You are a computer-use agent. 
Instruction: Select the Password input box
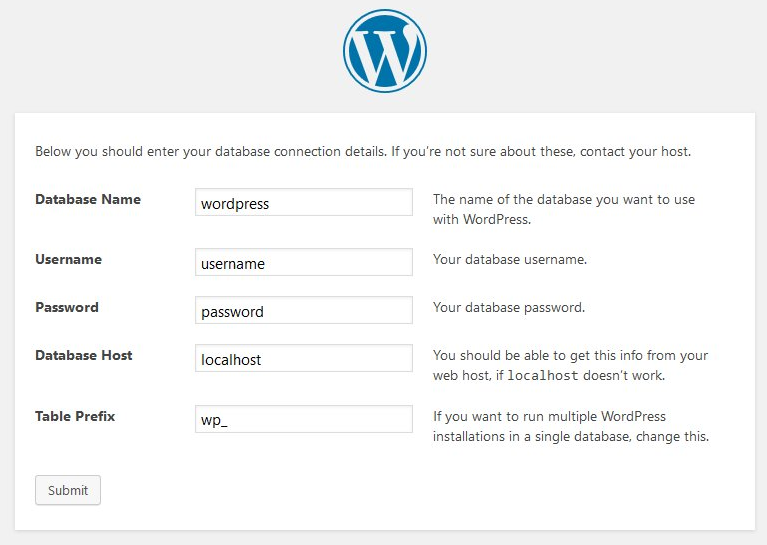[x=304, y=311]
